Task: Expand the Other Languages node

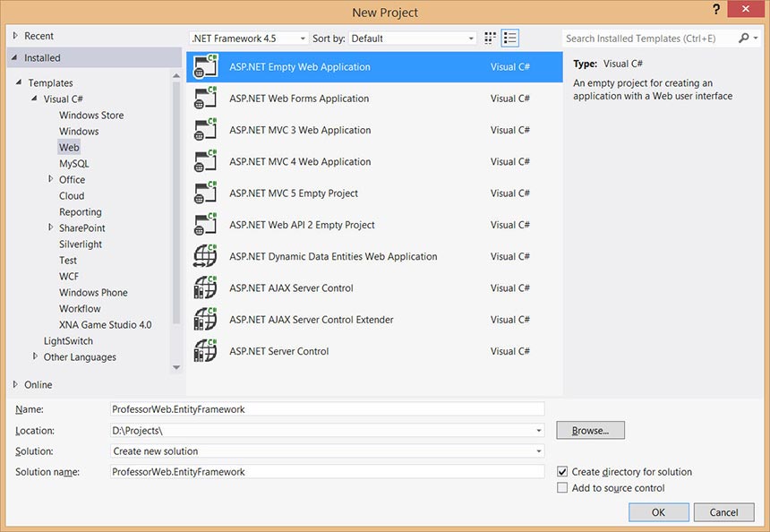Action: (35, 356)
